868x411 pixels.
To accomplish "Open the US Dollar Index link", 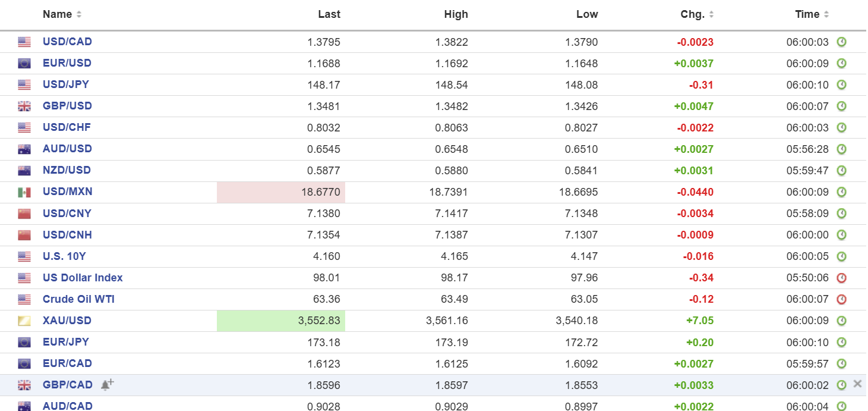I will [83, 278].
